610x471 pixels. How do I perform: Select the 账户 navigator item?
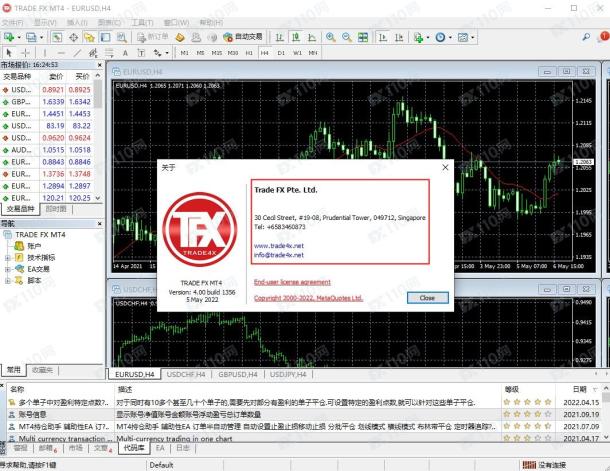pyautogui.click(x=28, y=246)
